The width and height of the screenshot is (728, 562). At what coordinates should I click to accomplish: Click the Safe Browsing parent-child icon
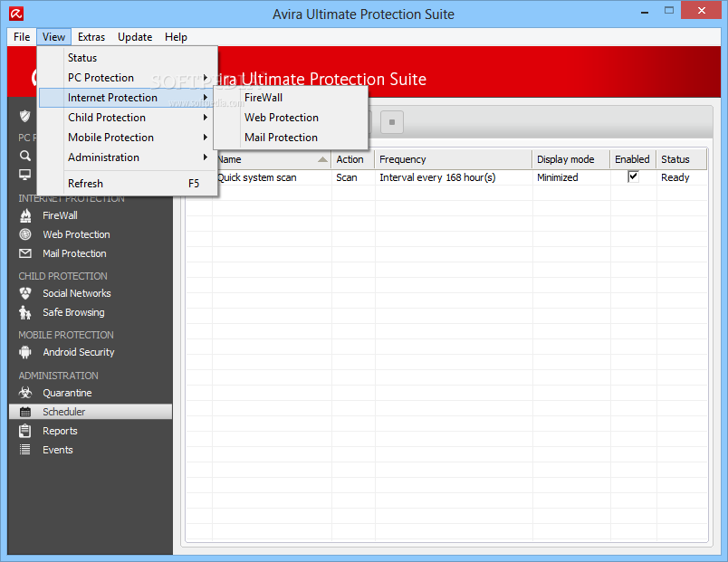[25, 312]
